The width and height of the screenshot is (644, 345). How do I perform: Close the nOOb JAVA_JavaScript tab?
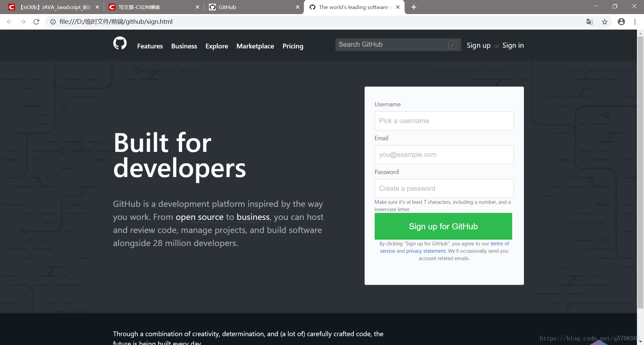[97, 7]
